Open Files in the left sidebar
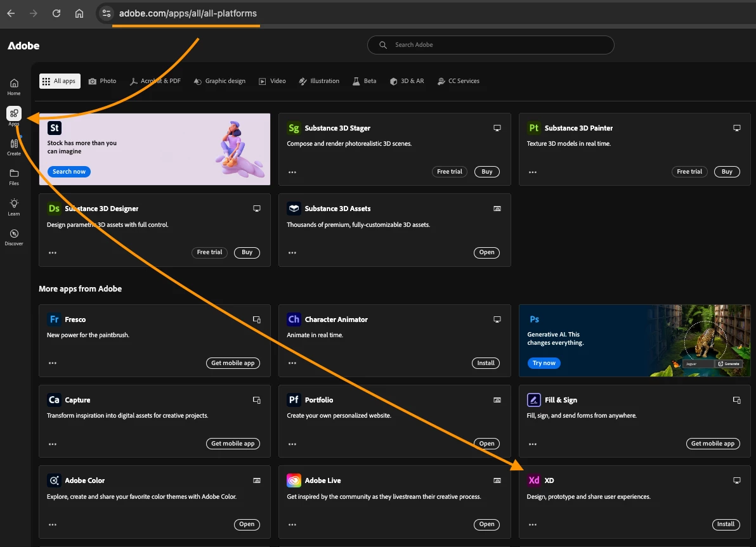 click(x=14, y=177)
